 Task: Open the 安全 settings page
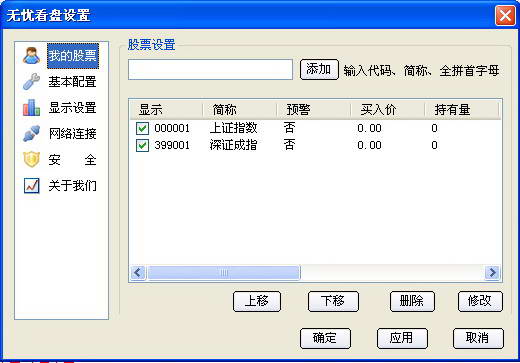point(72,160)
